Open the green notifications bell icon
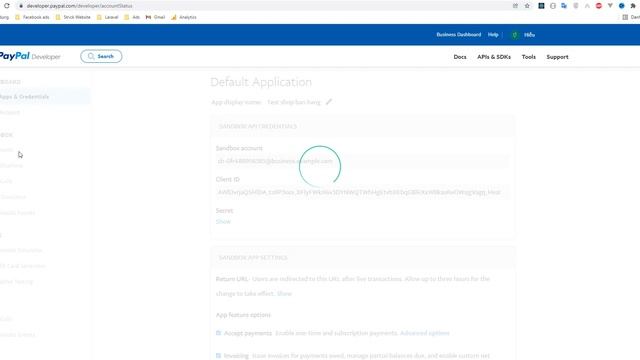Image resolution: width=640 pixels, height=360 pixels. (515, 35)
